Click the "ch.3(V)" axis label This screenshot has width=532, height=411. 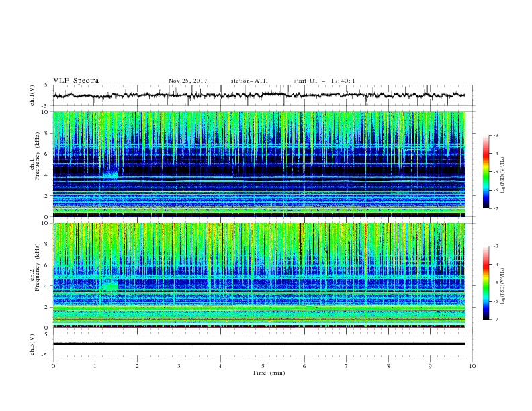32,345
